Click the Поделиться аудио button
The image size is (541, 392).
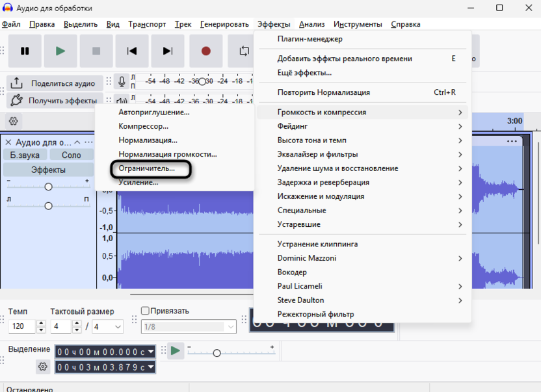55,83
